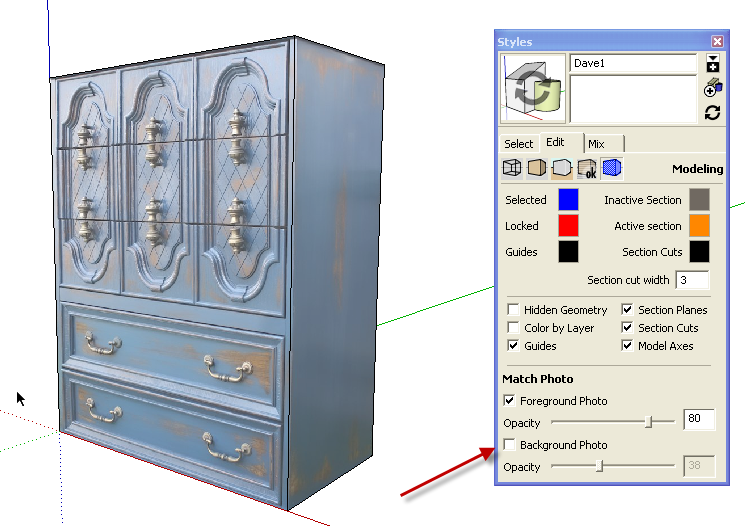
Task: Click the style name field Dave1
Action: [x=633, y=63]
